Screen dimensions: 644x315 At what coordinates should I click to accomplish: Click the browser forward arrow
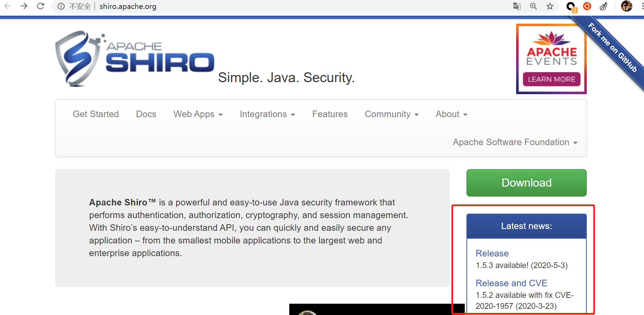point(24,6)
